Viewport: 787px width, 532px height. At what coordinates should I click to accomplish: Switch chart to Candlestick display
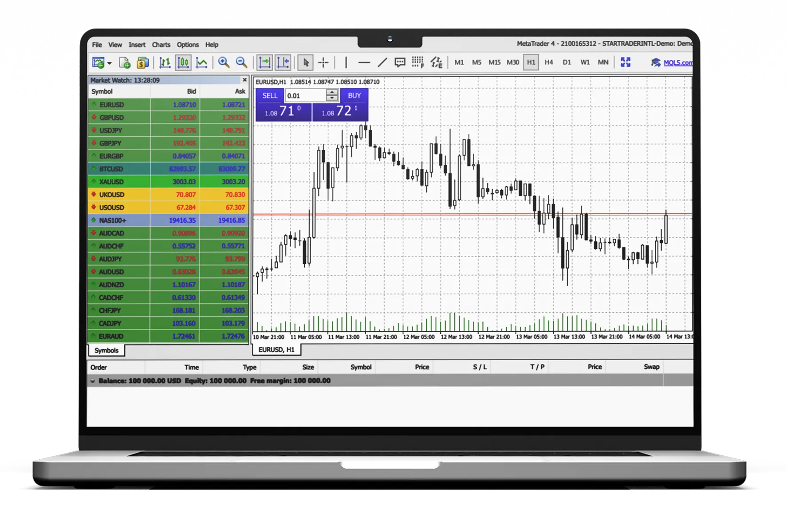click(183, 63)
